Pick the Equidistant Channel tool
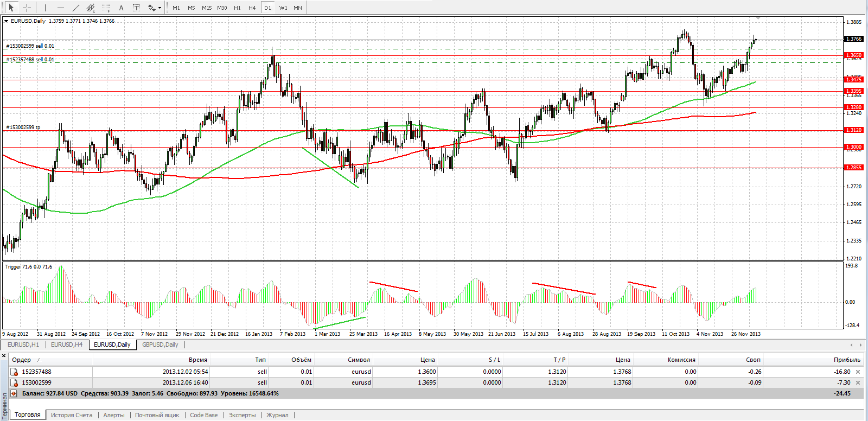Screen dimensions: 868x421 [91, 8]
